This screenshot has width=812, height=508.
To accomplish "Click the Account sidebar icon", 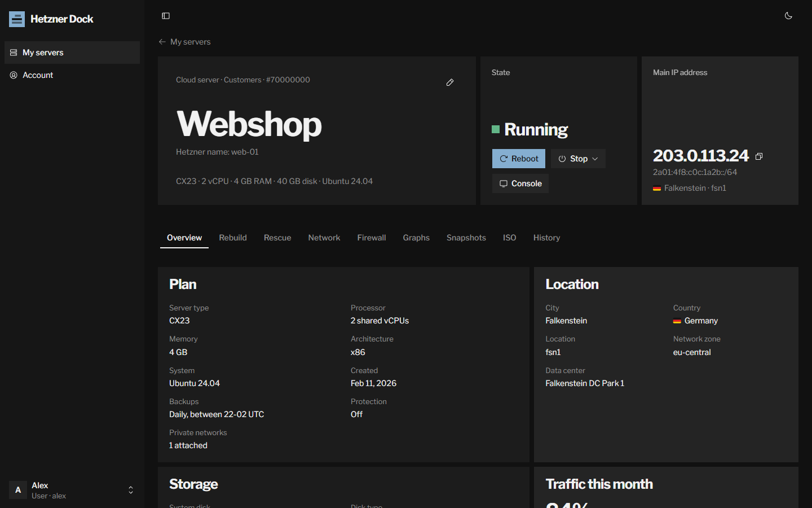I will pos(14,75).
